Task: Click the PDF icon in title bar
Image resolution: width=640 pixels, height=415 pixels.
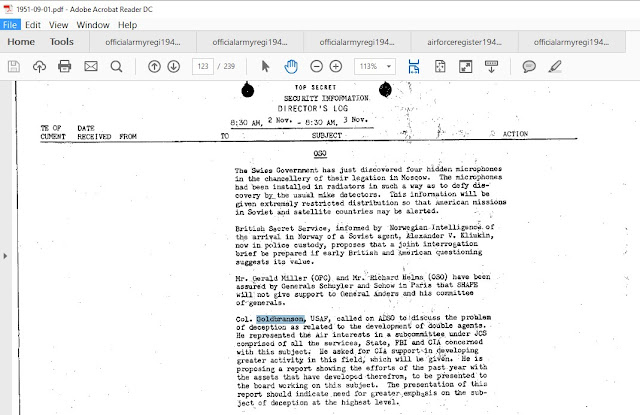Action: pos(8,9)
